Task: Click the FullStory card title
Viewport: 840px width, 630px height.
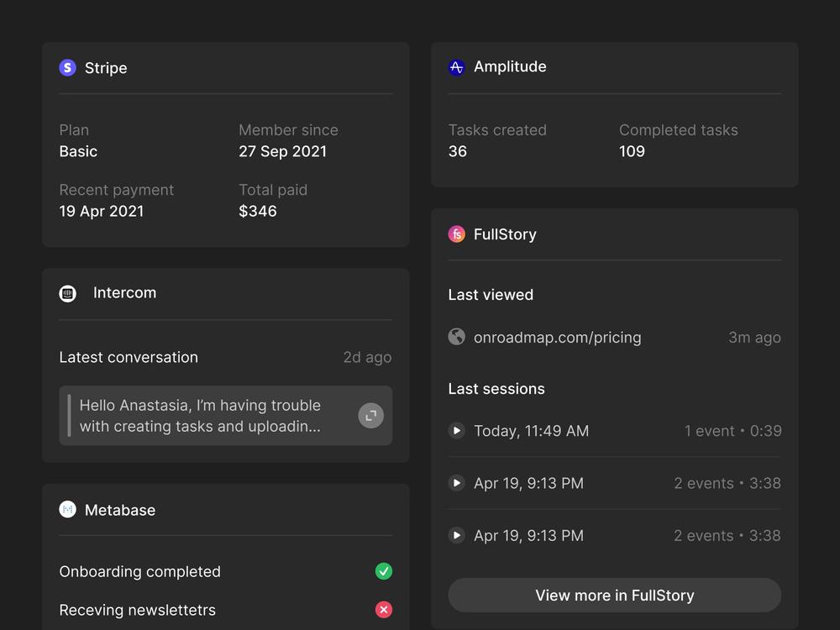Action: (505, 234)
